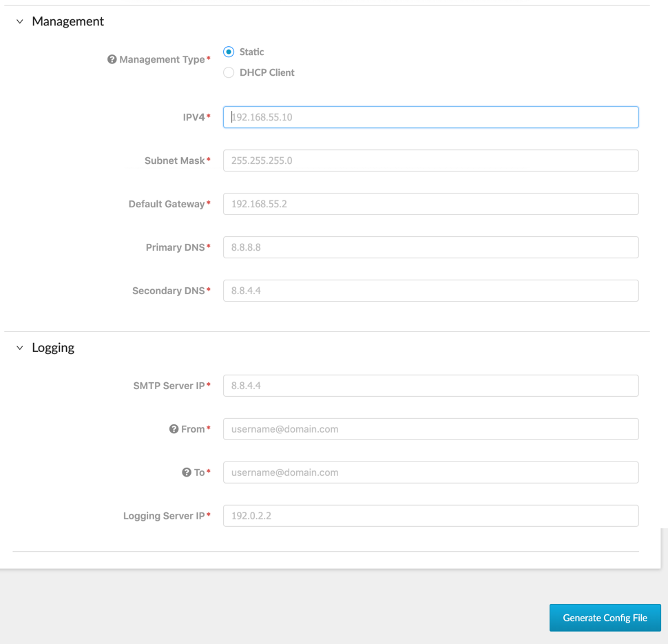Select the Default Gateway input box
Image resolution: width=668 pixels, height=644 pixels.
tap(430, 204)
